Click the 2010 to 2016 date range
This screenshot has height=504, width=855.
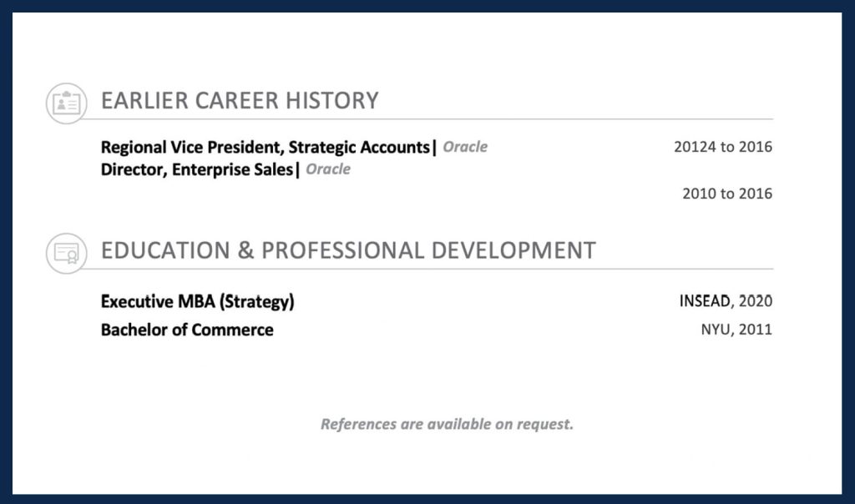(727, 194)
